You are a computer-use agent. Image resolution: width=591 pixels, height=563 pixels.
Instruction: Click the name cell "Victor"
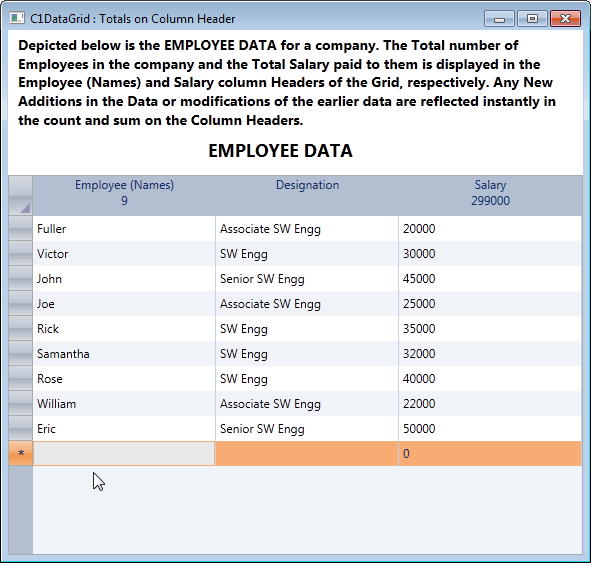(124, 253)
